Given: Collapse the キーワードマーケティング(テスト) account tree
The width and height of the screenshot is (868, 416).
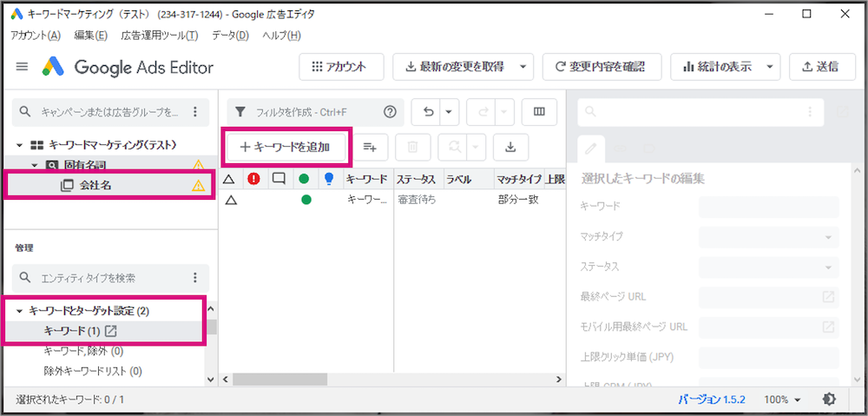Looking at the screenshot, I should click(x=19, y=145).
